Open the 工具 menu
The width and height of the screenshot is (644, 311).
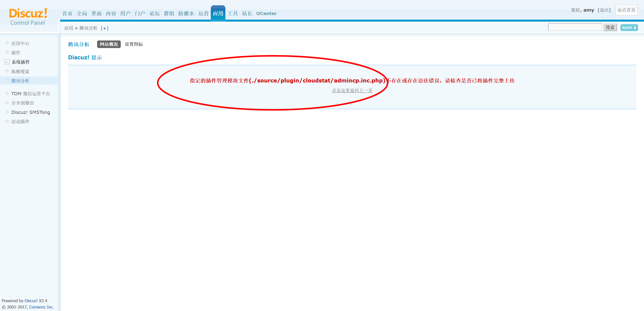click(x=232, y=14)
